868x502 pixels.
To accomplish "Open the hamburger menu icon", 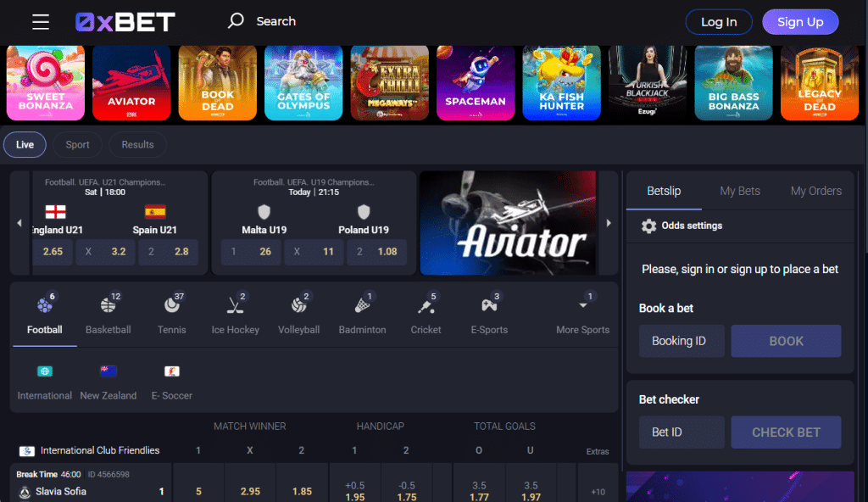I will click(41, 21).
